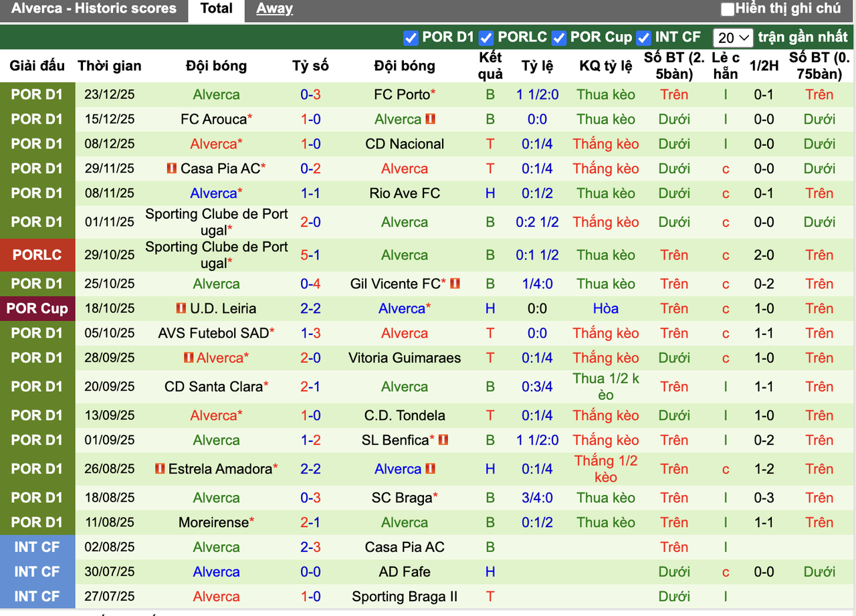The image size is (856, 616).
Task: Open Vitoria Guimaraes team link
Action: [x=405, y=358]
